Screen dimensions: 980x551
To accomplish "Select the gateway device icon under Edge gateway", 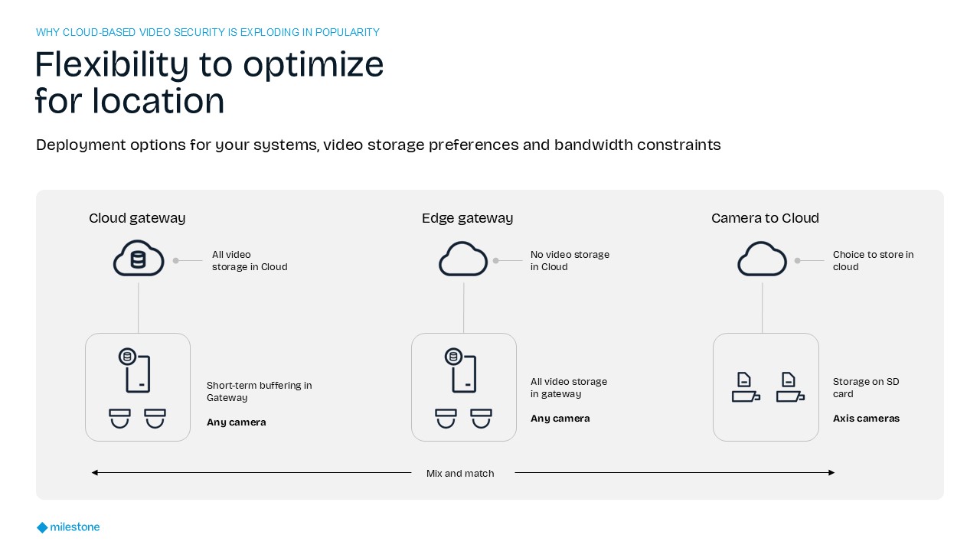I will (x=462, y=370).
